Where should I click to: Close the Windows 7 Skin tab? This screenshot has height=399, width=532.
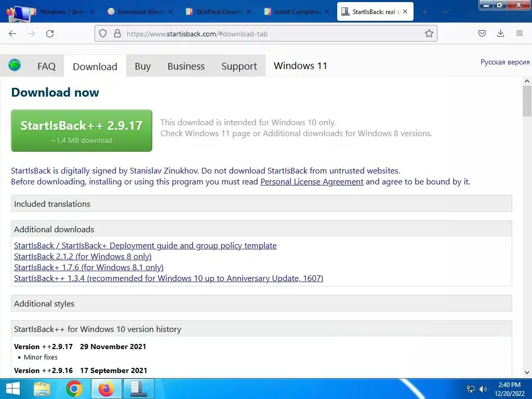pyautogui.click(x=92, y=11)
